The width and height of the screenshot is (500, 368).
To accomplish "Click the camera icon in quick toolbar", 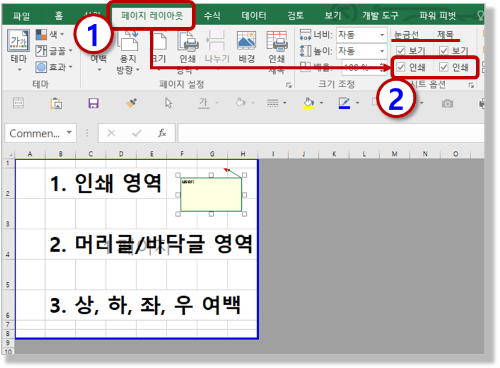I will (x=447, y=104).
